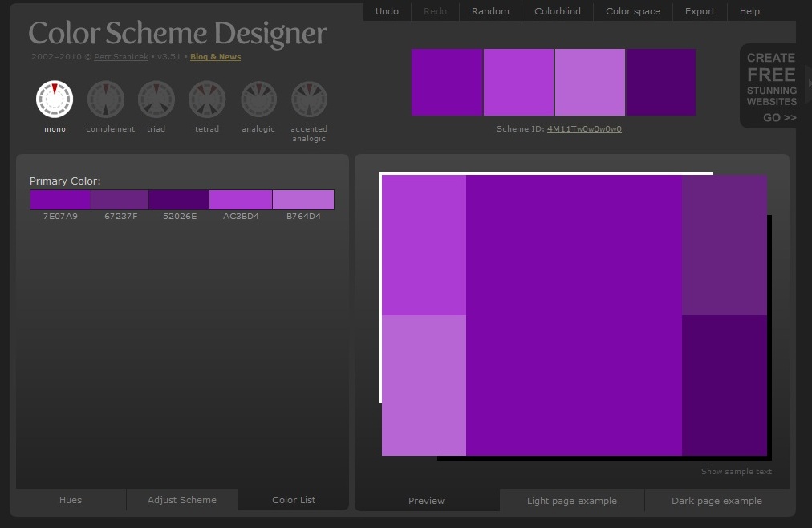This screenshot has height=528, width=812.
Task: Select the accented analogic scheme wheel icon
Action: pyautogui.click(x=308, y=100)
